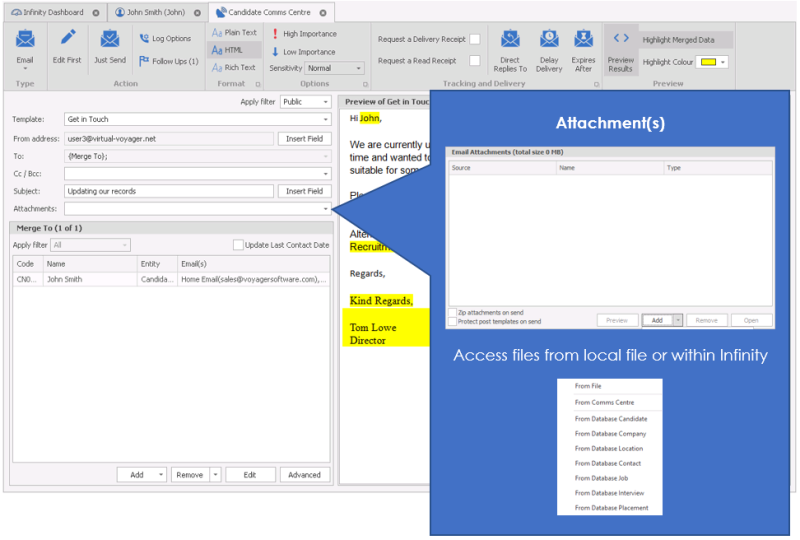Expand the Attachments dropdown arrow
The image size is (800, 540).
(x=326, y=209)
